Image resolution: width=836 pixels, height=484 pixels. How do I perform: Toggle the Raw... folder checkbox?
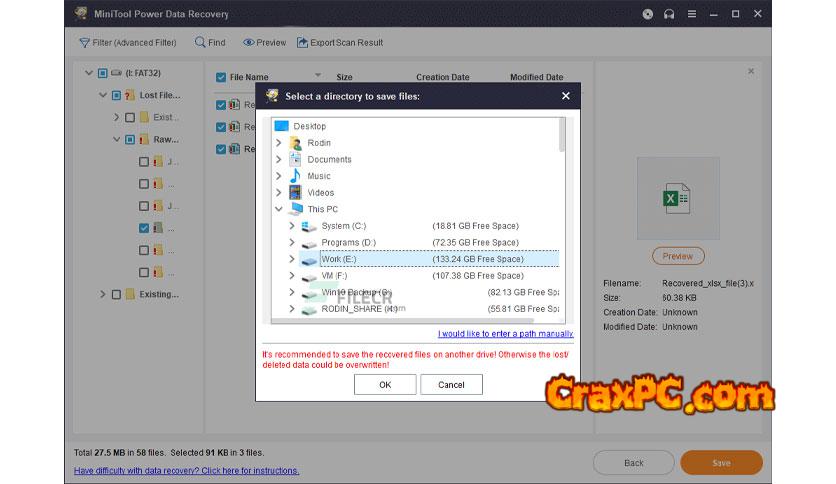pos(130,140)
